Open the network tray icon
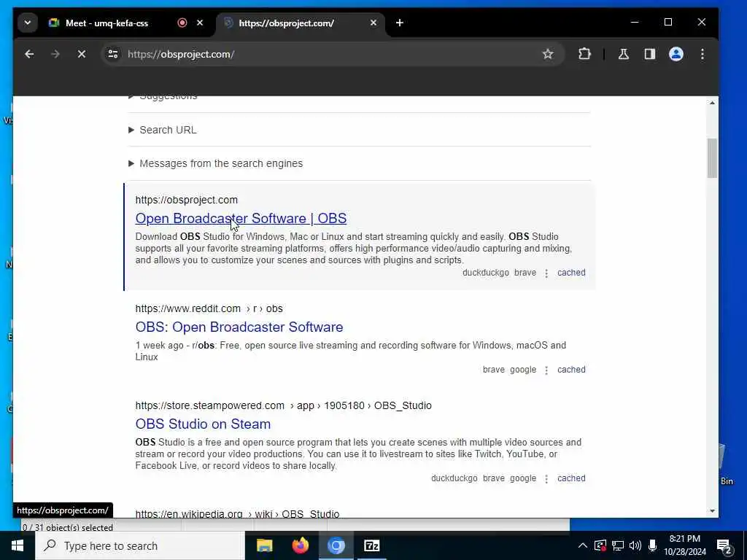 tap(618, 545)
